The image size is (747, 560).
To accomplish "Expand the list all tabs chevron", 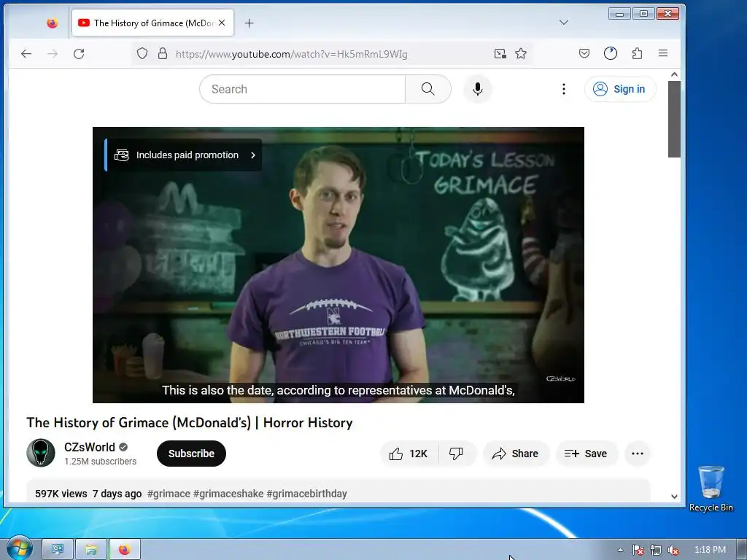I will tap(564, 23).
